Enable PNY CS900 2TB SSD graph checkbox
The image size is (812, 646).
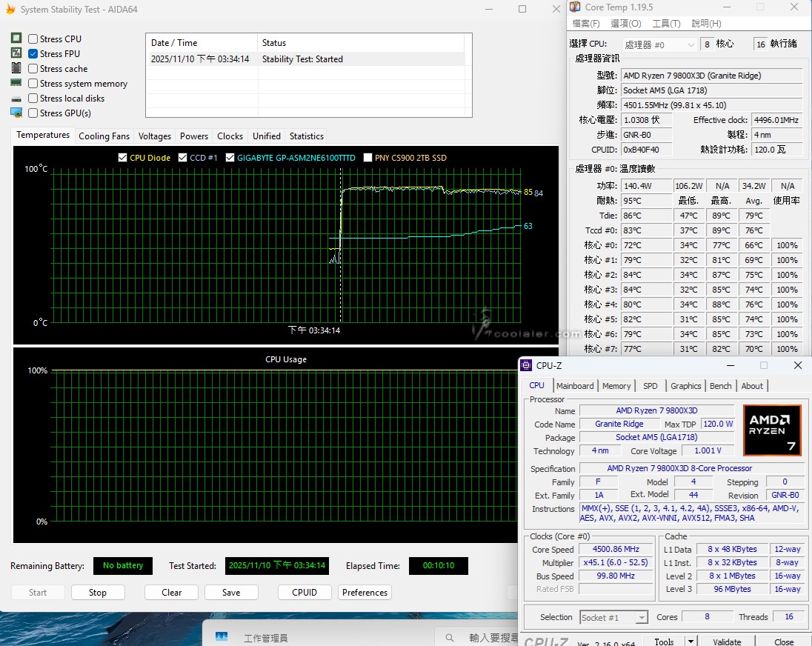[x=368, y=157]
